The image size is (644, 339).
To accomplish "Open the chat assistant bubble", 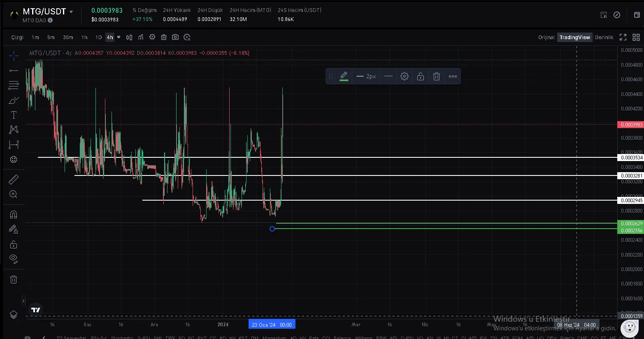I will click(629, 328).
